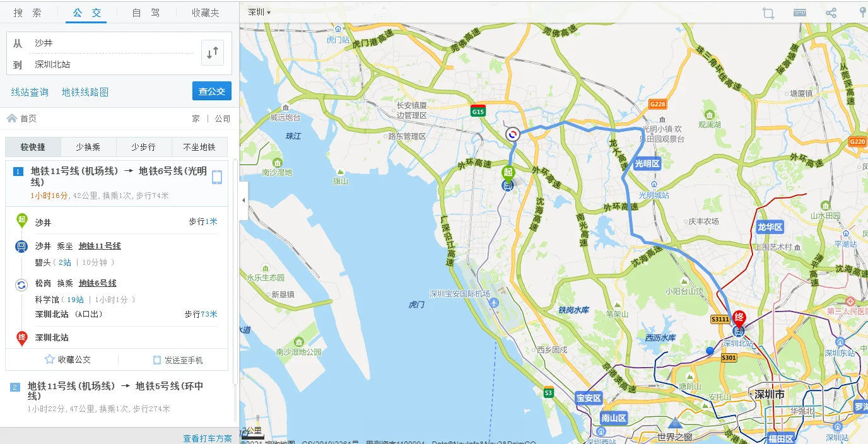Select the map screenshot capture tool
Image resolution: width=868 pixels, height=444 pixels.
768,13
